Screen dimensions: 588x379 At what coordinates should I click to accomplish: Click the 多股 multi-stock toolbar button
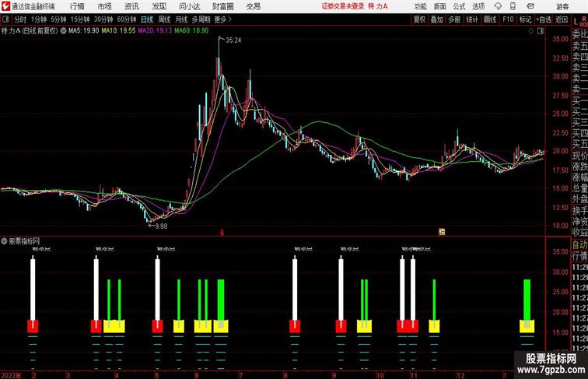click(454, 19)
